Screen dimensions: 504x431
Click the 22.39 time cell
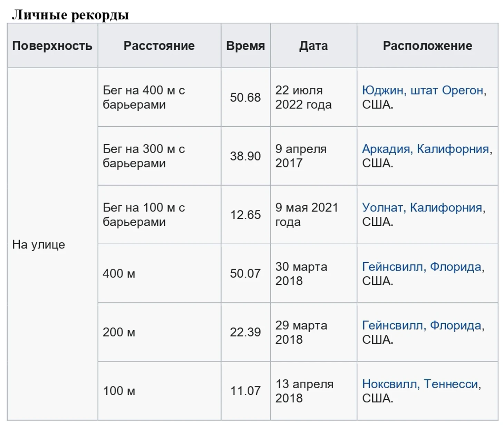point(245,332)
